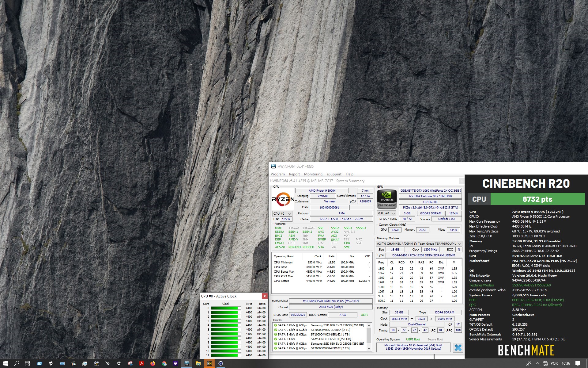Launch the fox-head icon app in taskbar
Image resolution: width=588 pixels, height=368 pixels.
point(51,363)
